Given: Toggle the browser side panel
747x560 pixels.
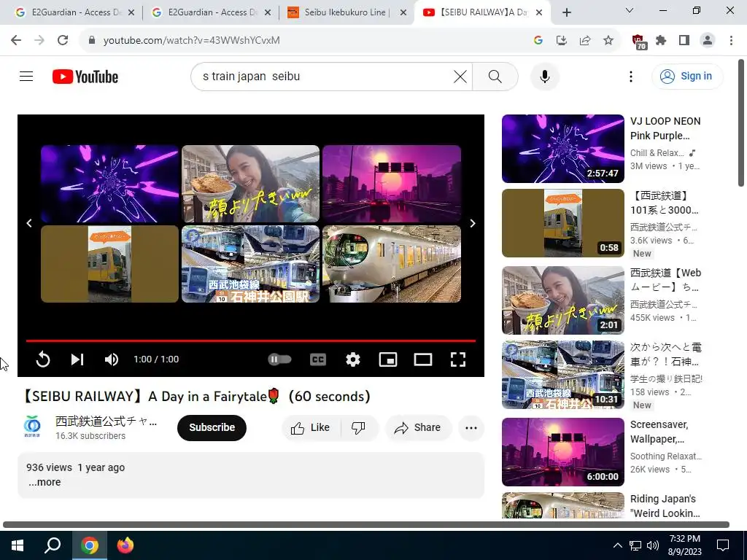Looking at the screenshot, I should [684, 41].
